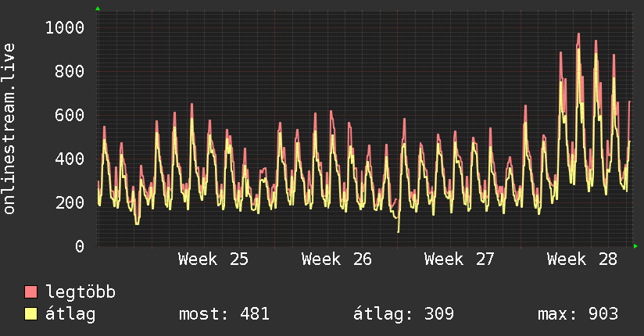Select the Week 25 axis label
The height and width of the screenshot is (336, 644).
click(x=213, y=259)
